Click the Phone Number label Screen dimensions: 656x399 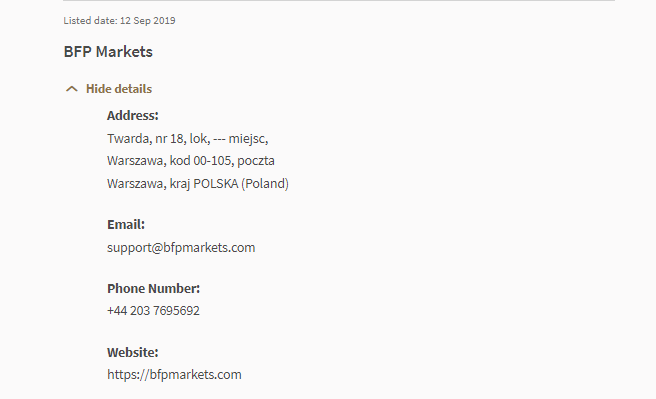154,289
